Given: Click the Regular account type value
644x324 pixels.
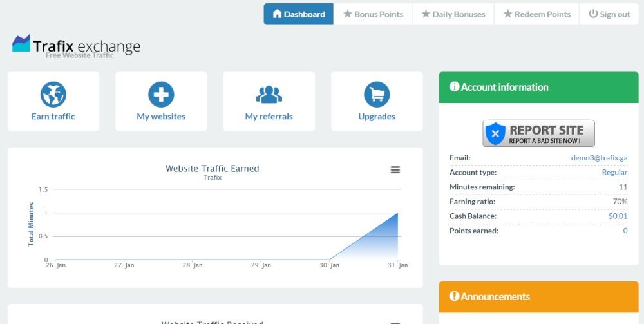Looking at the screenshot, I should click(614, 173).
